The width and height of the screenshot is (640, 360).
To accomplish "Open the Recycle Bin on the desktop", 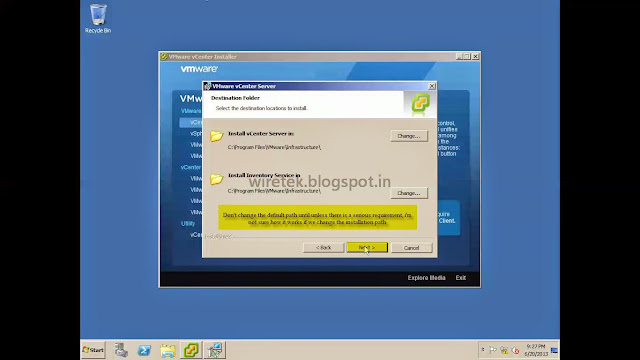I will tap(98, 18).
